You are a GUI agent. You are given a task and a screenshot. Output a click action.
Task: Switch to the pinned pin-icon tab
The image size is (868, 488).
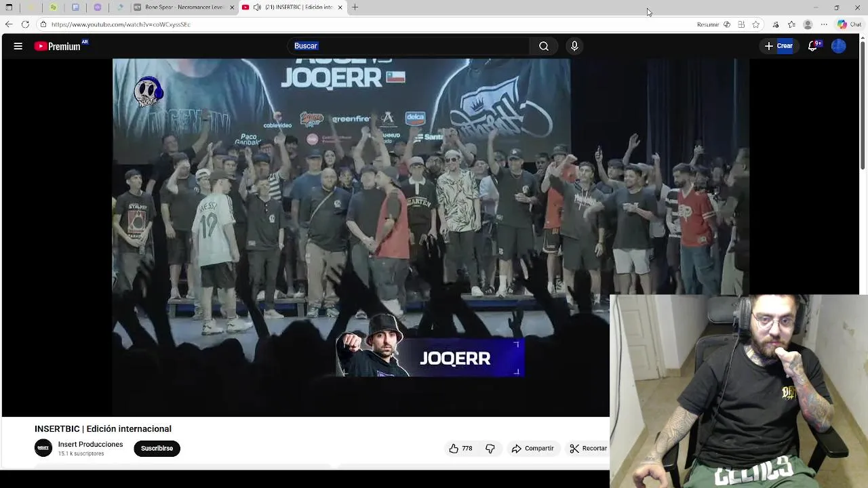tap(120, 7)
